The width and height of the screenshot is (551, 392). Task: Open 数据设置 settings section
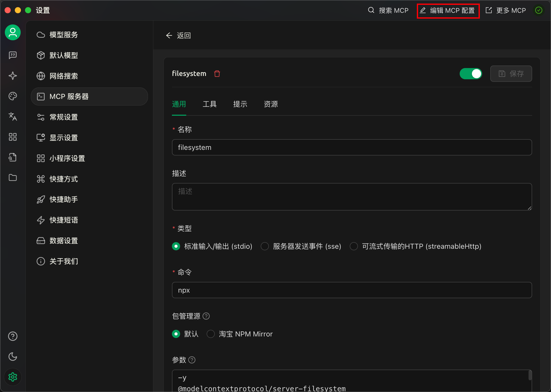click(x=89, y=241)
